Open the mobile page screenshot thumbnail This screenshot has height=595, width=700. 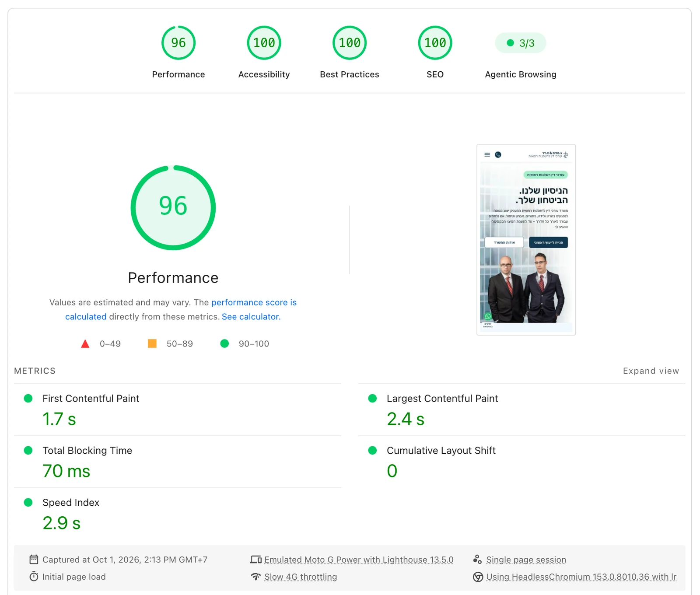click(x=526, y=239)
